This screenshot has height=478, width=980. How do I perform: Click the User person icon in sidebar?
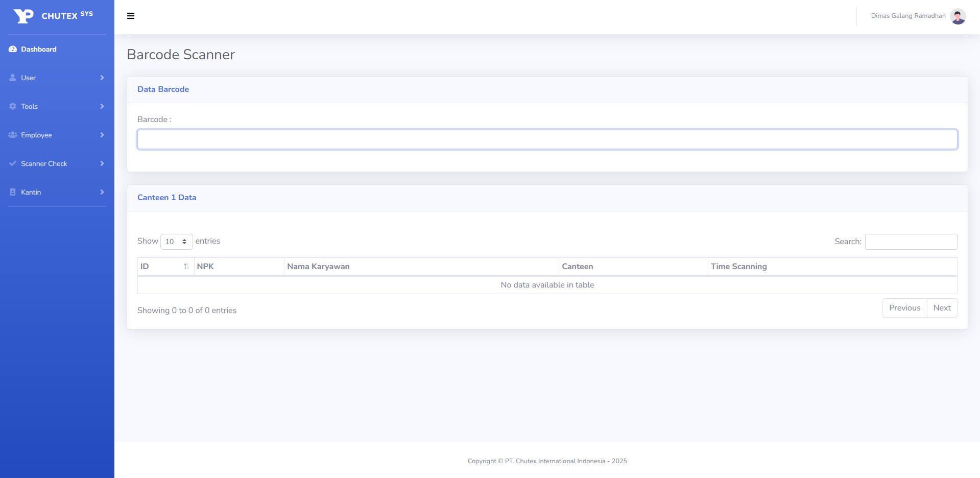click(13, 78)
